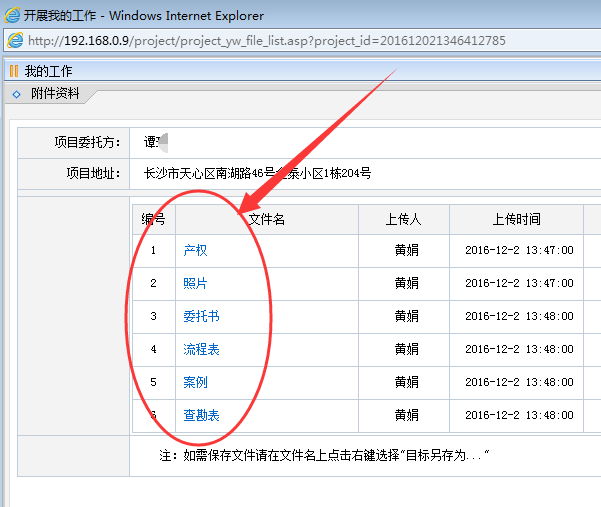Click the blue diamond icon beside 附件资料
This screenshot has width=601, height=507.
tap(16, 95)
